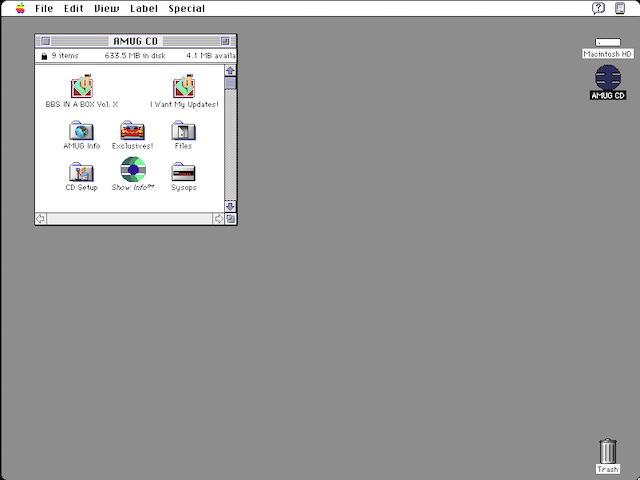640x480 pixels.
Task: Open the File menu
Action: 44,9
